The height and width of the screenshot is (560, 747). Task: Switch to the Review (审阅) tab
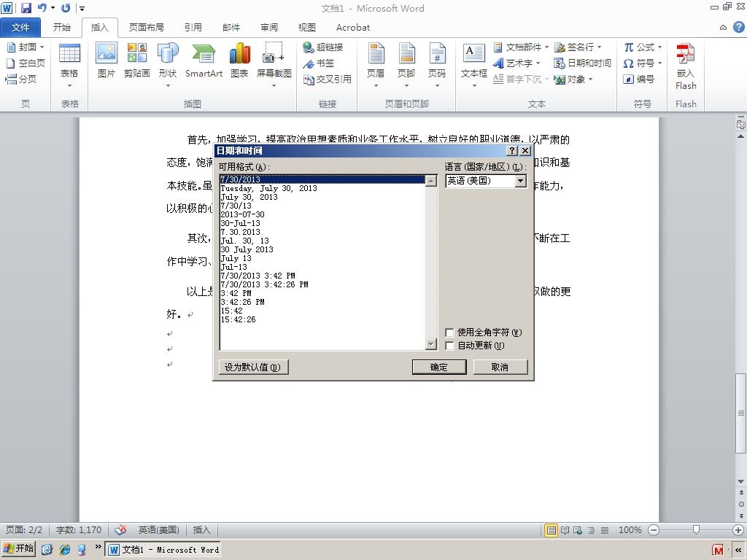(x=269, y=28)
